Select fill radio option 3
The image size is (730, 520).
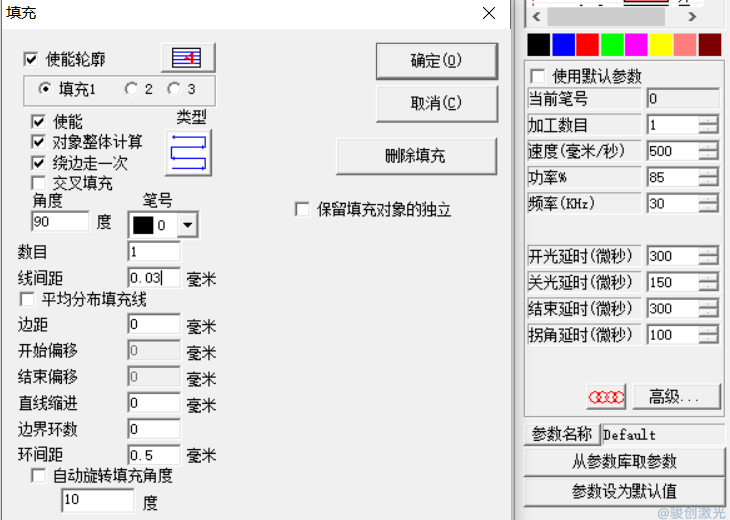click(174, 88)
